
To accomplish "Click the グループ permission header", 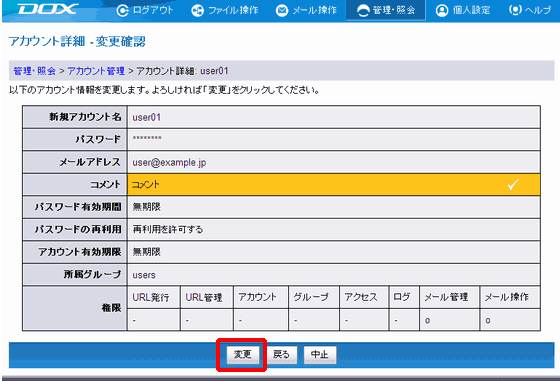I will pyautogui.click(x=311, y=297).
